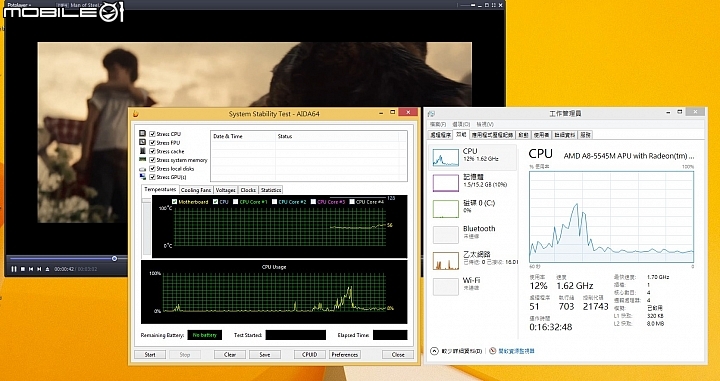Collapse Task Manager with Fewer details arrow
The image size is (720, 381).
coord(434,351)
